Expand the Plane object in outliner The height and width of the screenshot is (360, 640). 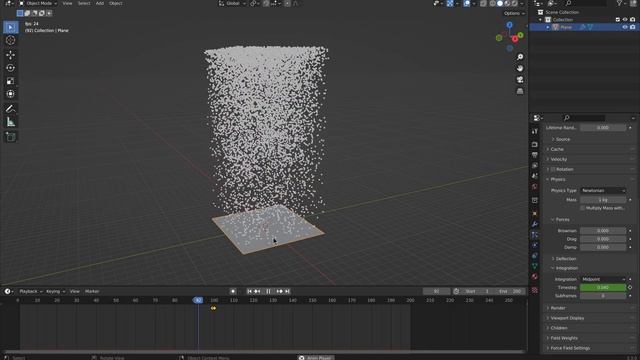point(548,27)
